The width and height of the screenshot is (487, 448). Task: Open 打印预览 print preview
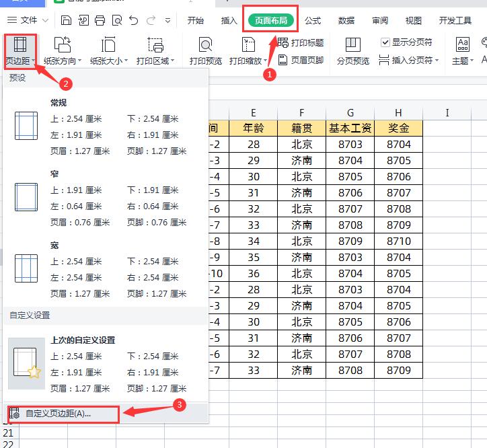point(205,46)
